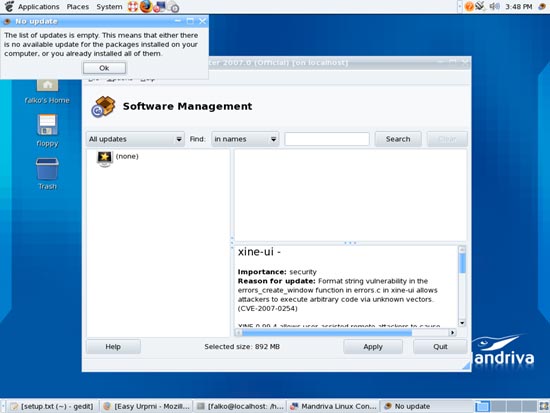
Task: Click the CVE-2007-0254 text
Action: (x=268, y=308)
